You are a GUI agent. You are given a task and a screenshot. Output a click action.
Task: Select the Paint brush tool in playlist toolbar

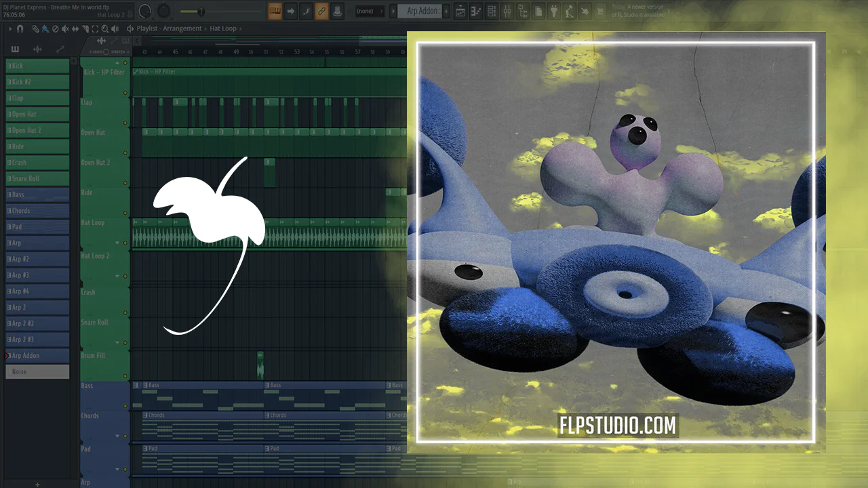[x=45, y=28]
